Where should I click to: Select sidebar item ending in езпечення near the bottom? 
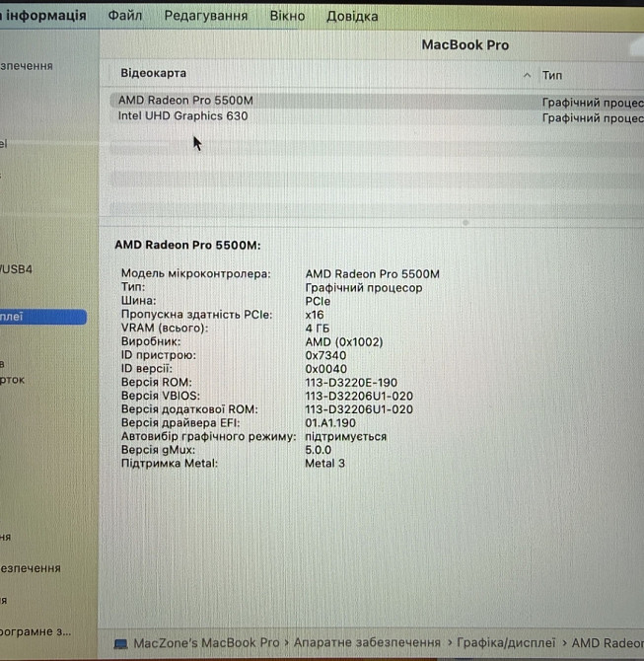click(x=31, y=568)
